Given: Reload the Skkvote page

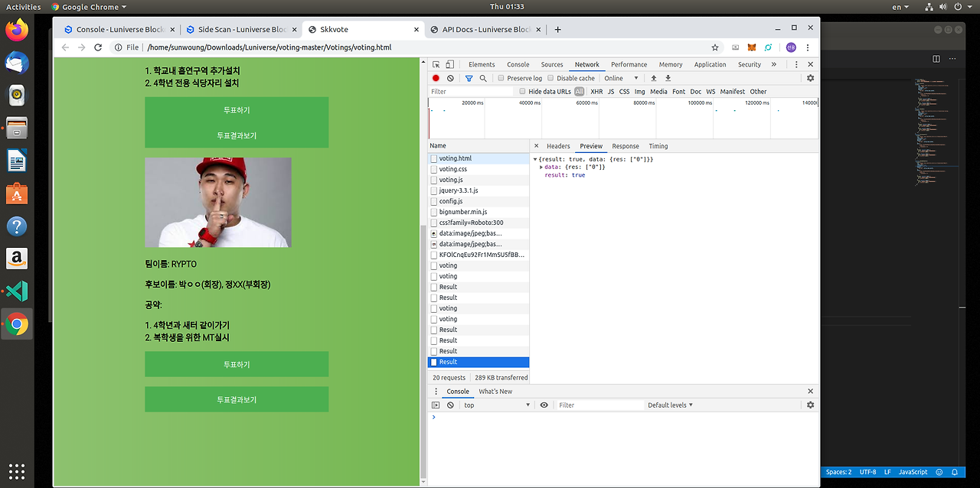Looking at the screenshot, I should coord(98,47).
